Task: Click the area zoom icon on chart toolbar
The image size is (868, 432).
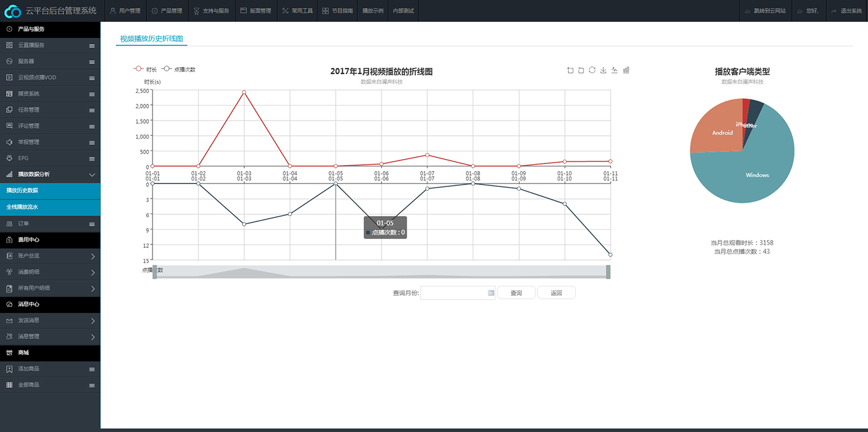Action: point(570,70)
